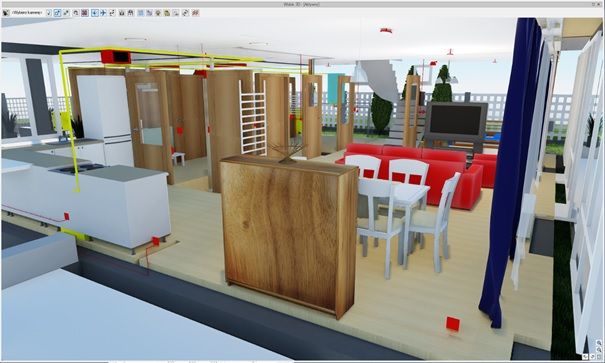Click the undo-style curved arrow toolbar icon
605x363 pixels.
(76, 13)
